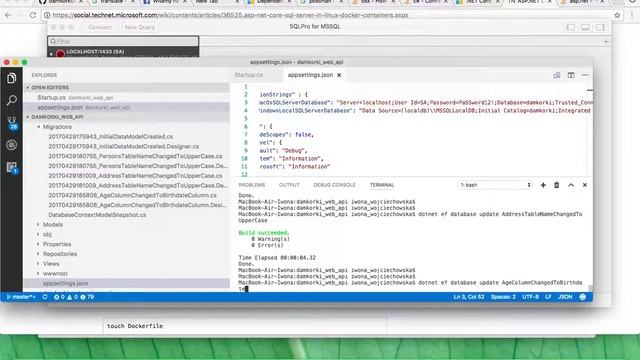Image resolution: width=640 pixels, height=360 pixels.
Task: Select the appsettings.json editor tab
Action: 310,75
